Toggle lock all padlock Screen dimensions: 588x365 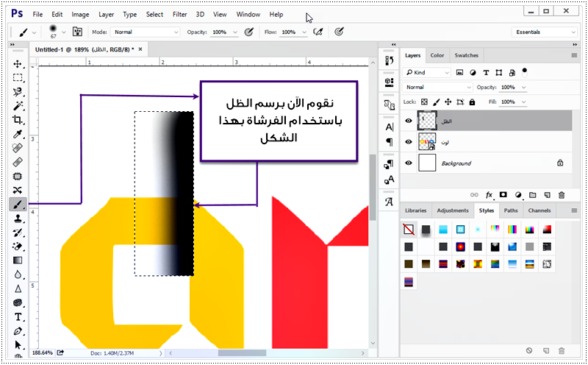coord(472,102)
